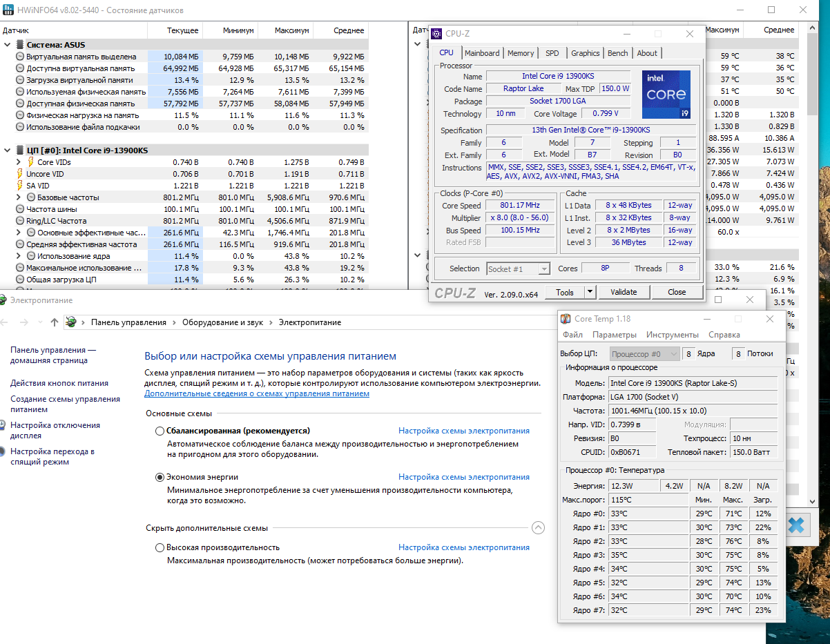830x644 pixels.
Task: Open the About tab in CPU-Z
Action: click(647, 53)
